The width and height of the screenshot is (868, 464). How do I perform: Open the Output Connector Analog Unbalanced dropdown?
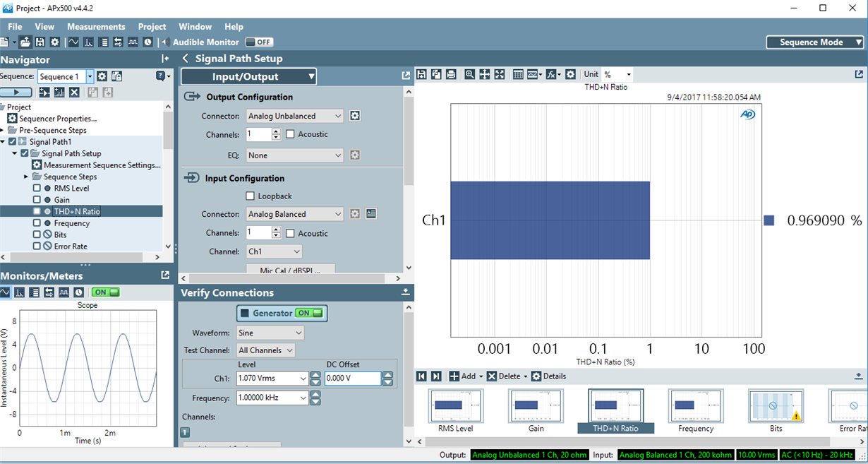tap(294, 116)
